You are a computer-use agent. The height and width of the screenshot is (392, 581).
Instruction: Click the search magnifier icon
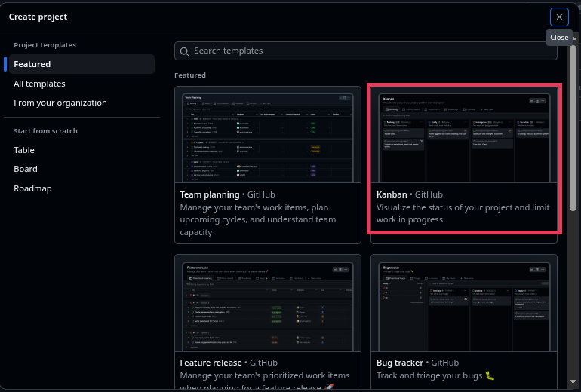184,51
